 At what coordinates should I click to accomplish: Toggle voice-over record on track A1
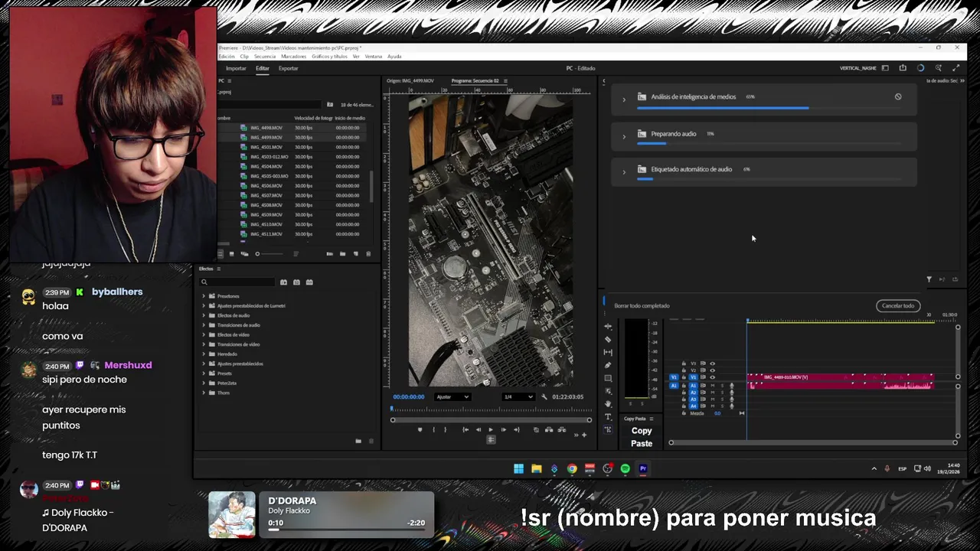pyautogui.click(x=732, y=386)
